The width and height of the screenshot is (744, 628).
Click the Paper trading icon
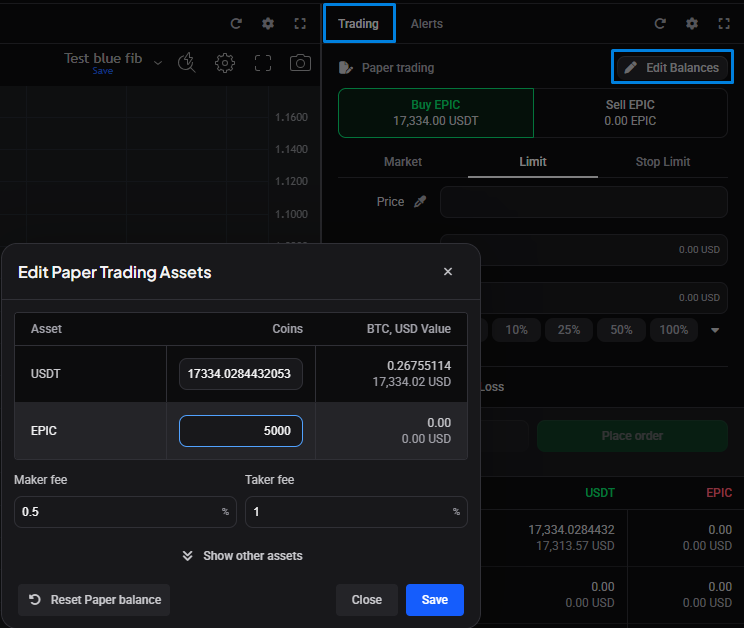[345, 68]
